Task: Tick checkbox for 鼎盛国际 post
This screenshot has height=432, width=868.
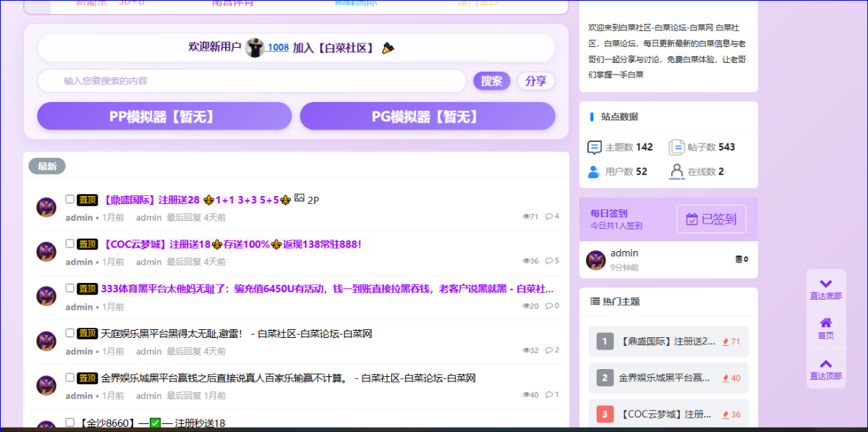Action: 70,199
